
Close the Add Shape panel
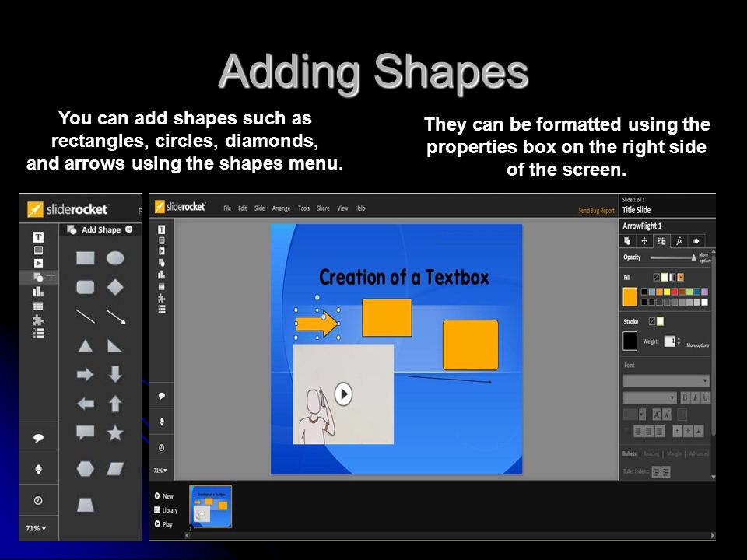pyautogui.click(x=128, y=229)
